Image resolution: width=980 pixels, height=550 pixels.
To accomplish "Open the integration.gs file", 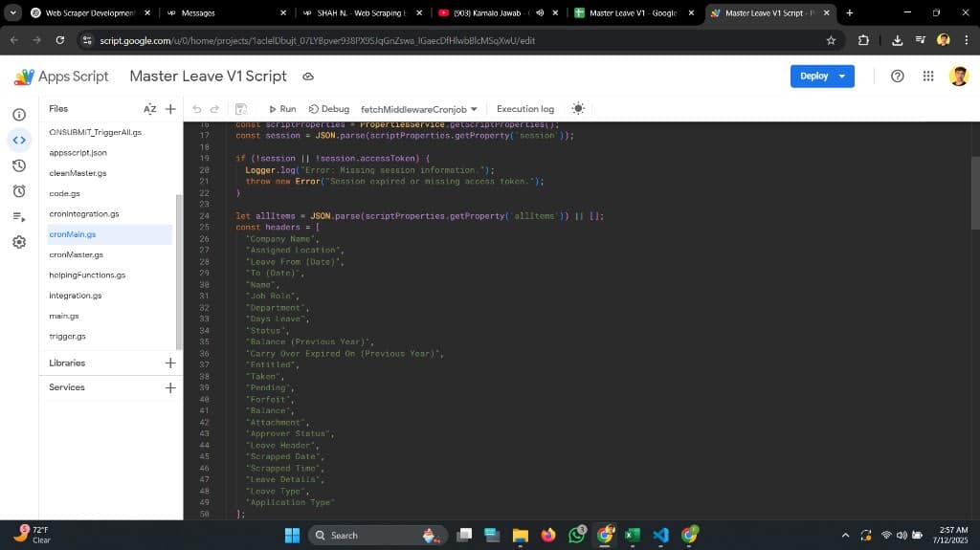I will (76, 296).
